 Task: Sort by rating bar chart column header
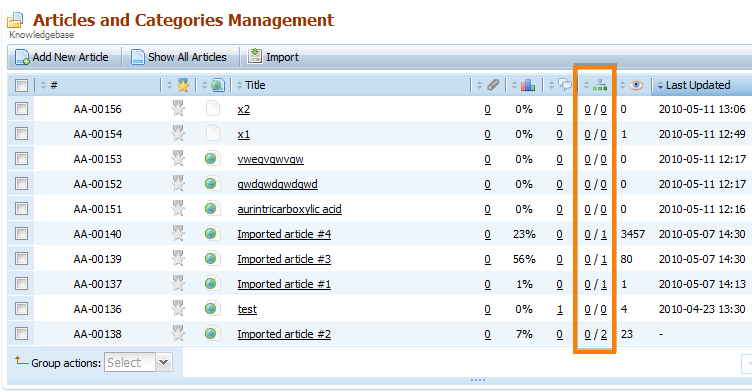528,85
